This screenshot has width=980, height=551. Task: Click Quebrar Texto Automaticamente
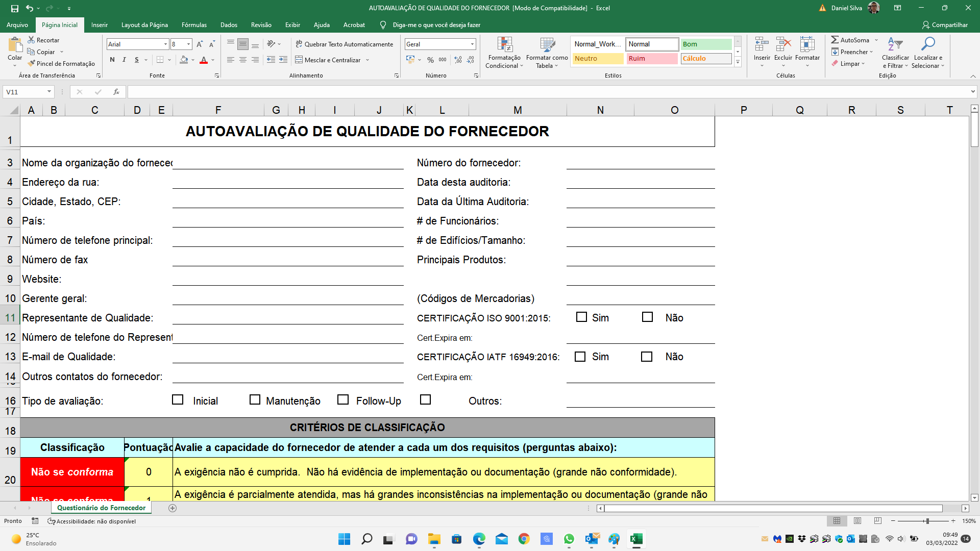[x=345, y=44]
